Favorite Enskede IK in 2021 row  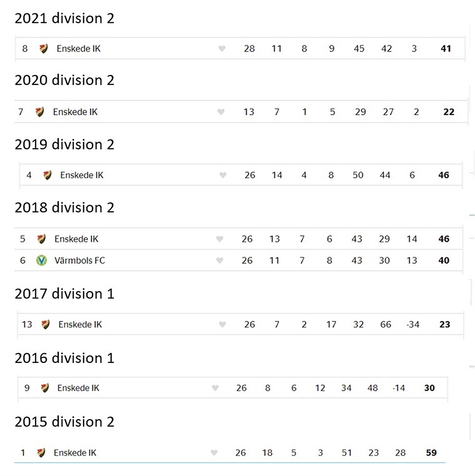pos(222,48)
